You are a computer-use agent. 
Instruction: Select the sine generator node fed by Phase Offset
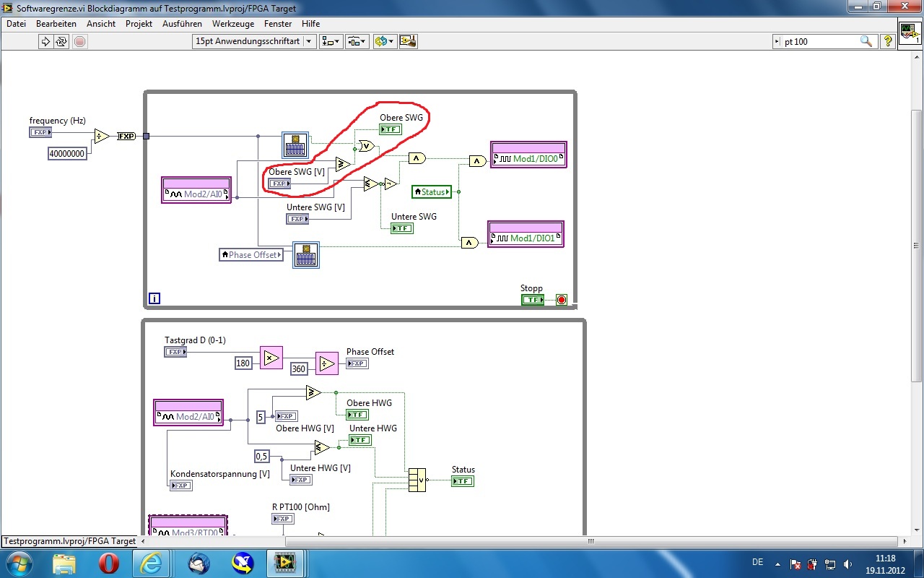click(x=306, y=255)
